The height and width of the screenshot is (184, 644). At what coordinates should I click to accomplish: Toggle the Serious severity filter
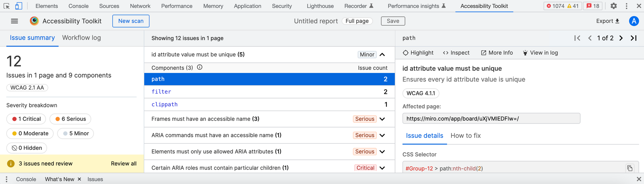70,119
